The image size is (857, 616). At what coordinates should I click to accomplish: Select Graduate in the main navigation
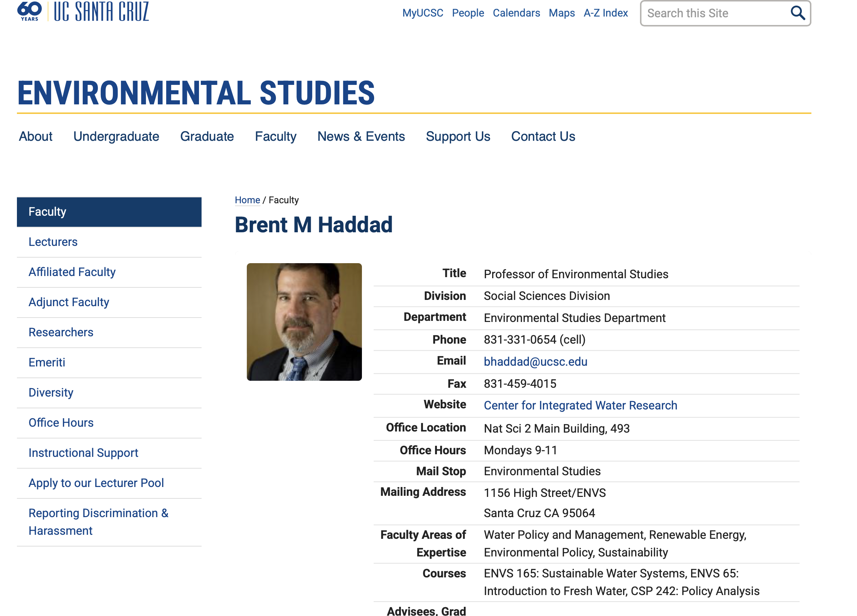tap(207, 136)
